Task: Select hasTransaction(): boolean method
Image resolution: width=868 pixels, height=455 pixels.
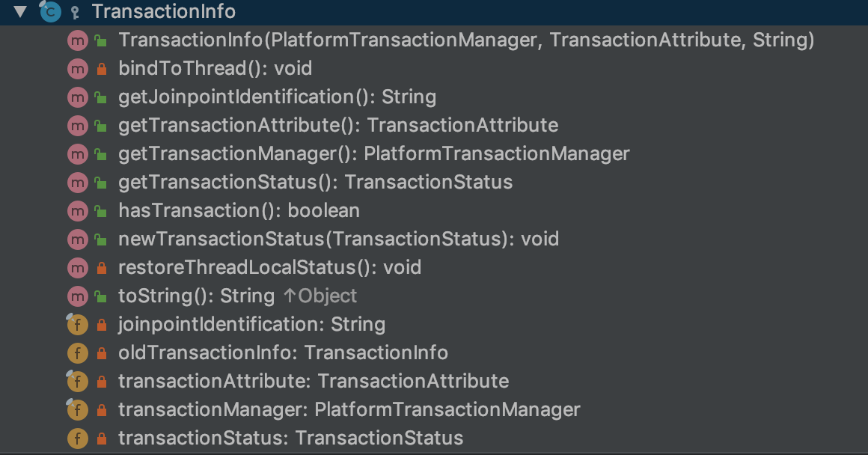Action: 239,211
